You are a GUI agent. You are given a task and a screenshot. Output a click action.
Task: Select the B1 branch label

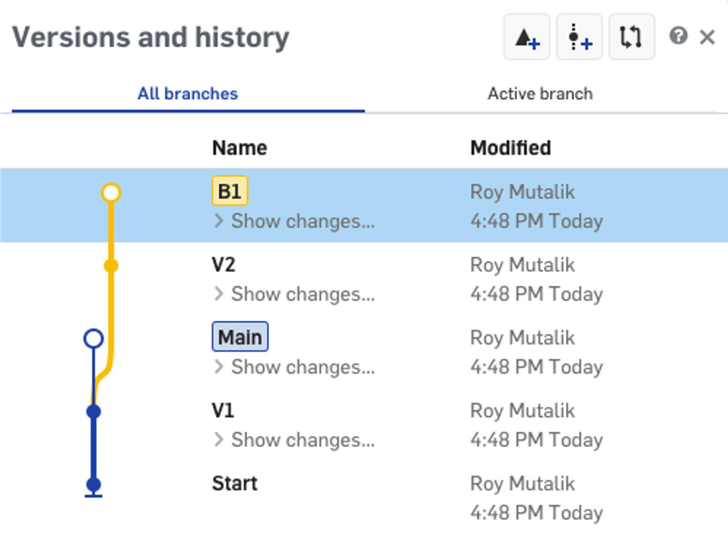coord(230,192)
